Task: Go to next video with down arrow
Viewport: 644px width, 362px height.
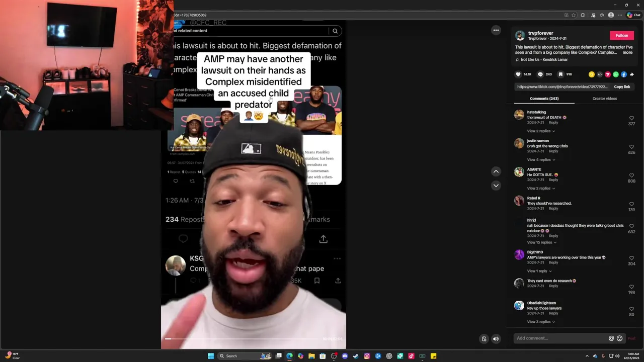Action: (496, 186)
